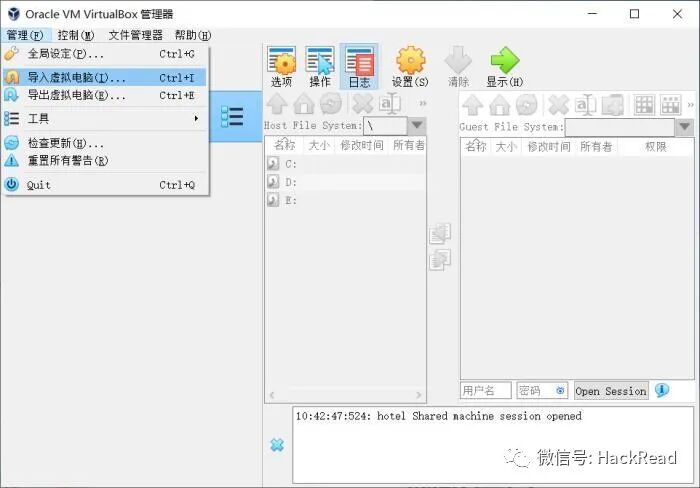Click delete X icon in guest file toolbar
The image size is (700, 488).
[x=558, y=105]
